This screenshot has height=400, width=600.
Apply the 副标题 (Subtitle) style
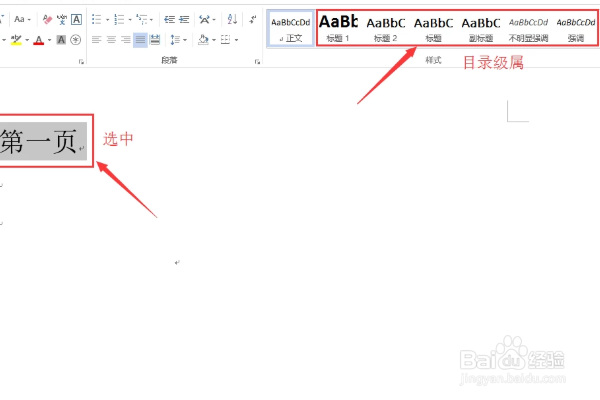pyautogui.click(x=481, y=29)
